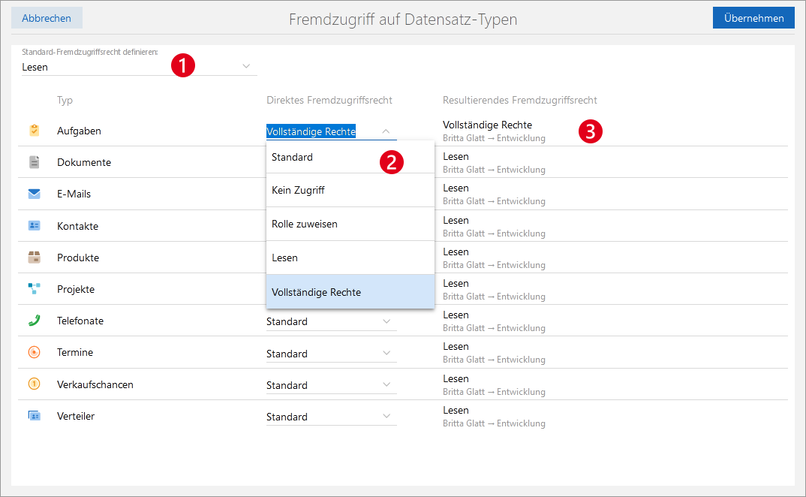806x497 pixels.
Task: Click the Abbrechen button
Action: click(x=48, y=18)
